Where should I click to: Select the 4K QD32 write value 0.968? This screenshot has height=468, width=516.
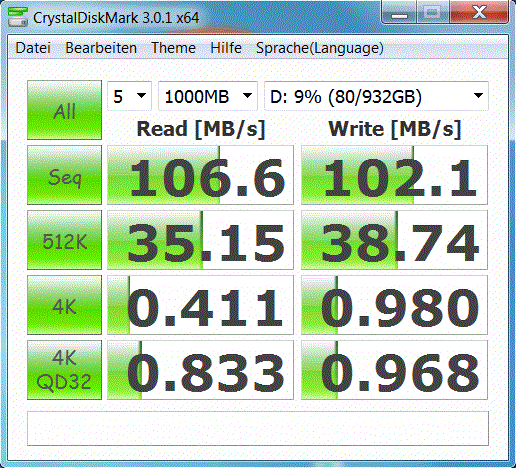394,370
